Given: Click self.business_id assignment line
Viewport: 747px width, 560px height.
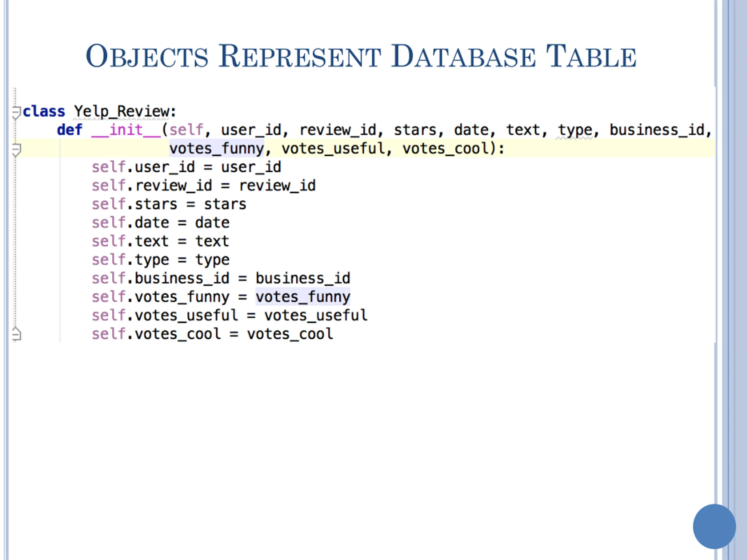Looking at the screenshot, I should [x=221, y=279].
